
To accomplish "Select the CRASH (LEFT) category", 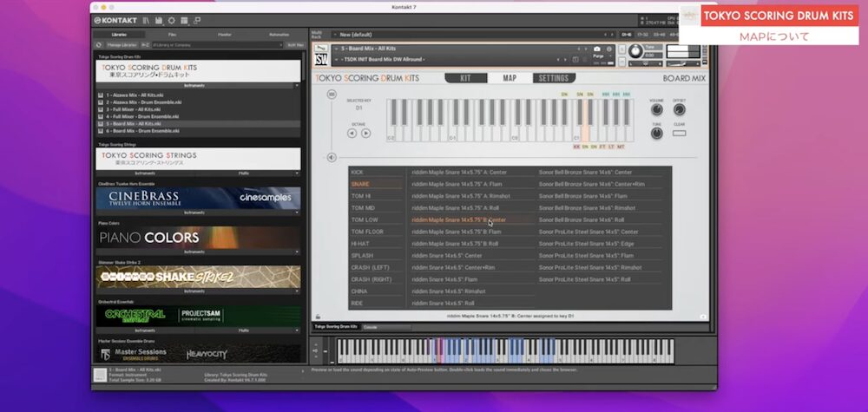I will pyautogui.click(x=377, y=268).
